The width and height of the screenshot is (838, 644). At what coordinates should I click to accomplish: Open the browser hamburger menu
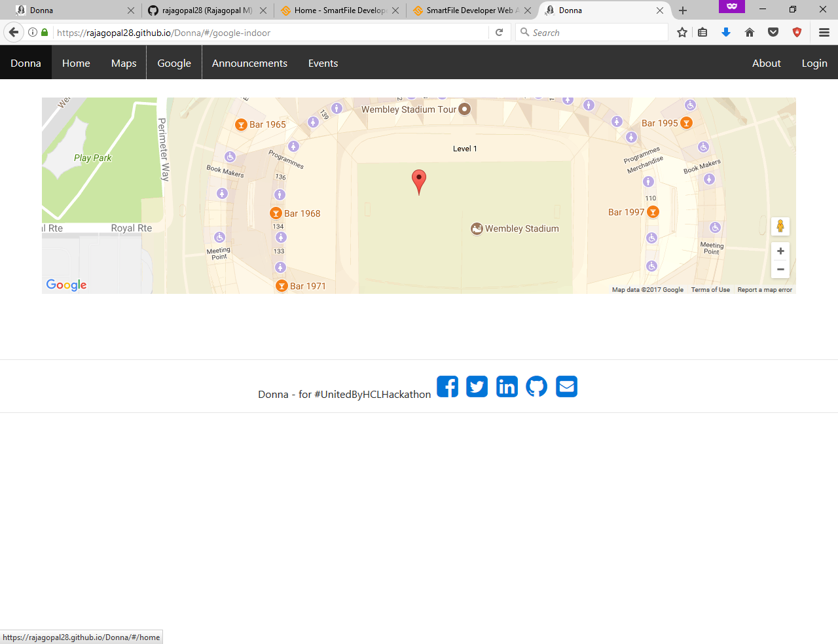pyautogui.click(x=824, y=32)
